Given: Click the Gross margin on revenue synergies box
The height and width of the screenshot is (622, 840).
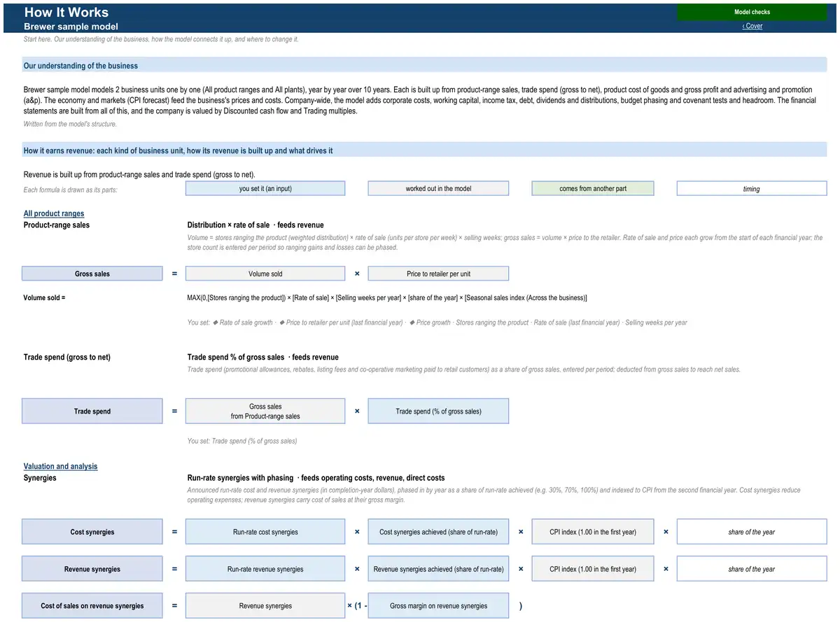Looking at the screenshot, I should click(439, 605).
